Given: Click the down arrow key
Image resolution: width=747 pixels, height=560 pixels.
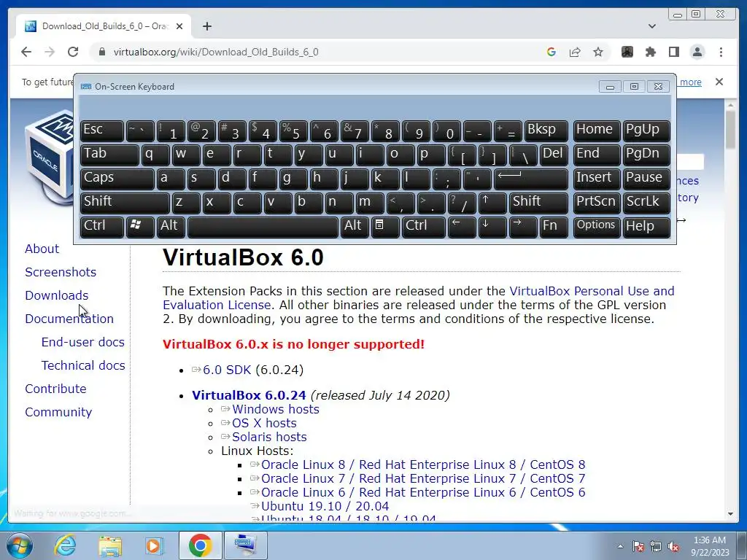Looking at the screenshot, I should [492, 226].
